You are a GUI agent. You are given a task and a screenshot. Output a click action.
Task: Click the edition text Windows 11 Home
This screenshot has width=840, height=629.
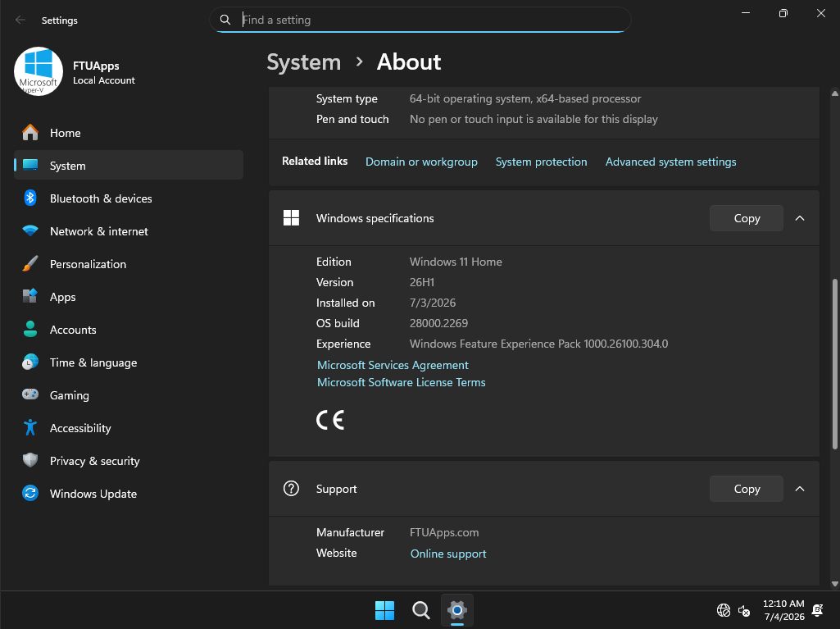point(456,262)
